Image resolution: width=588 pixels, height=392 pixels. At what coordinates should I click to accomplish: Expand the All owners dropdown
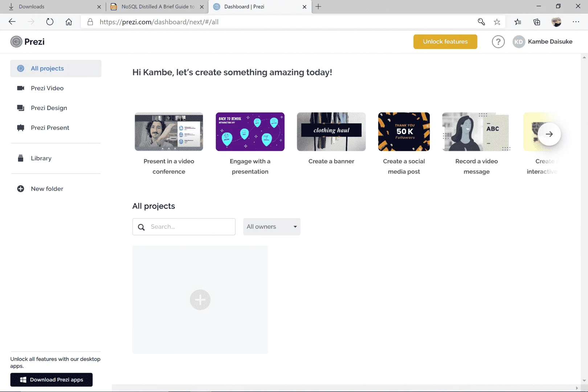coord(272,227)
